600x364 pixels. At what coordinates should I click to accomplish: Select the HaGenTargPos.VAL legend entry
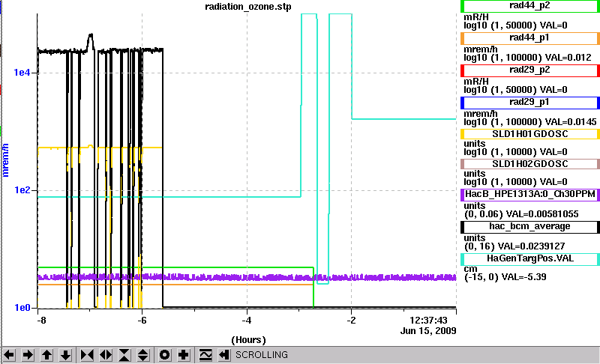[530, 259]
